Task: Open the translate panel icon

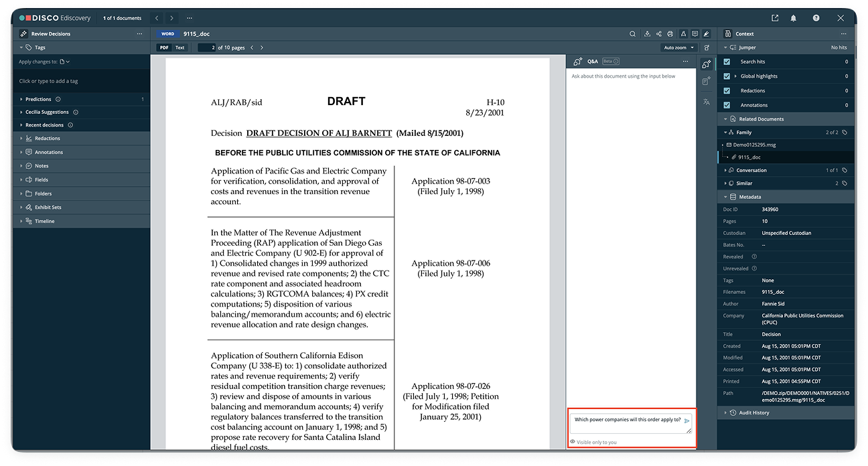Action: pos(706,102)
